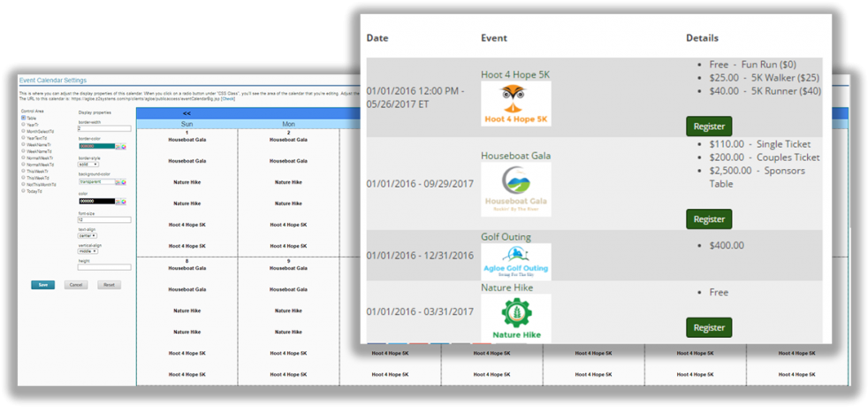Viewport: 868px width, 407px height.
Task: Click day number 8 in calendar
Action: tap(187, 261)
